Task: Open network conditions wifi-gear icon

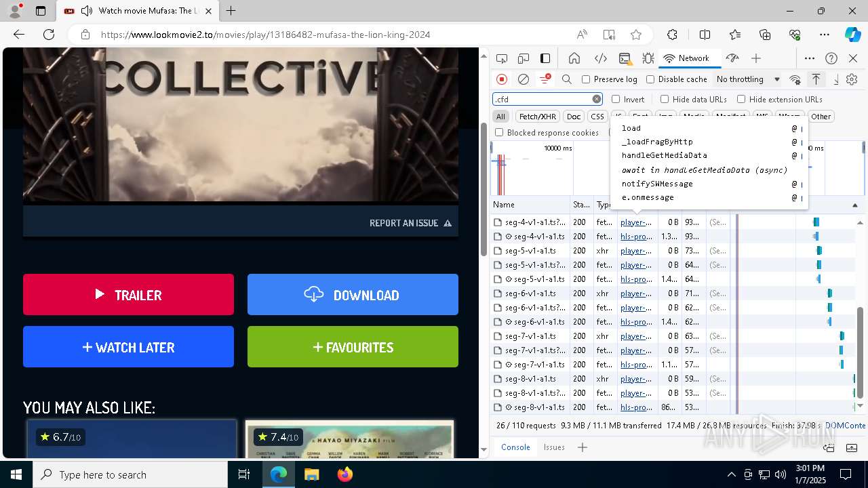Action: (x=795, y=79)
